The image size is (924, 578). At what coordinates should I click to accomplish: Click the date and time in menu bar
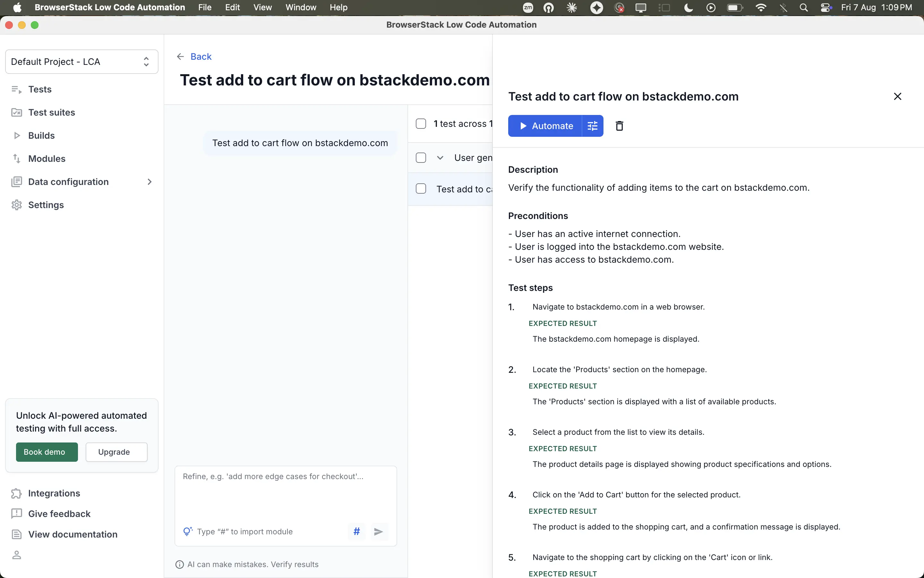pos(876,7)
